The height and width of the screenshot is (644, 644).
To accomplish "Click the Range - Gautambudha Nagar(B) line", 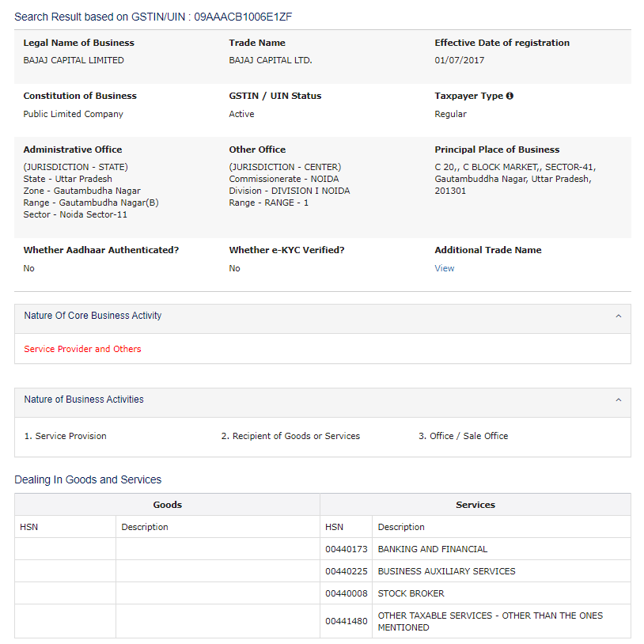I will tap(91, 203).
